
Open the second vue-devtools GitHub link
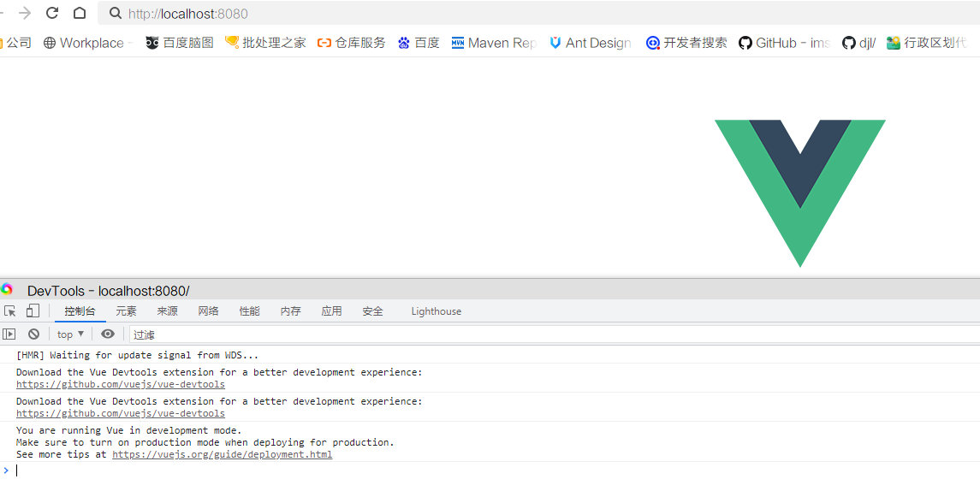pos(121,413)
